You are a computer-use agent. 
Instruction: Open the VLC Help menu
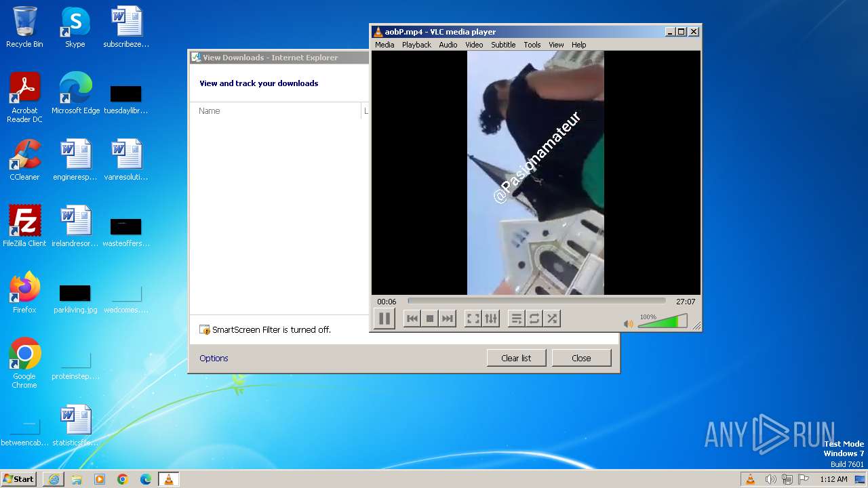[578, 45]
